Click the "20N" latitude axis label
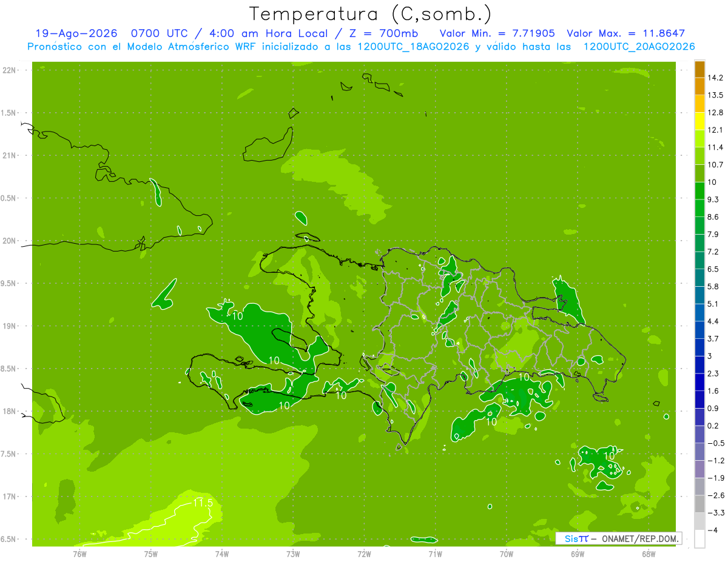Image resolution: width=728 pixels, height=562 pixels. click(x=10, y=241)
